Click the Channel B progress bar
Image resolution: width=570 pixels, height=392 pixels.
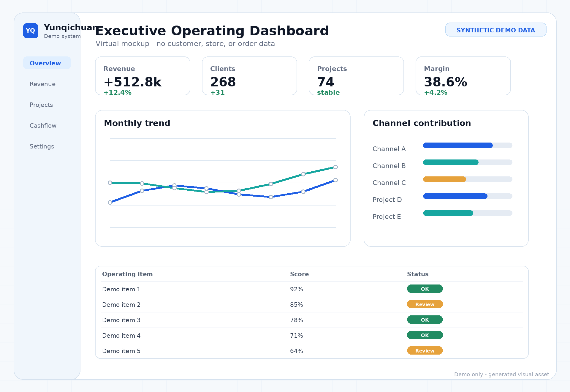(x=468, y=162)
